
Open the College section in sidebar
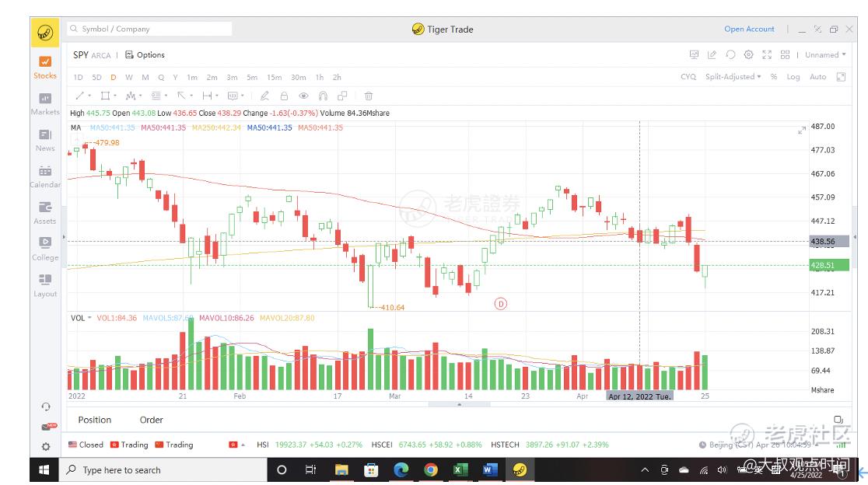point(45,250)
